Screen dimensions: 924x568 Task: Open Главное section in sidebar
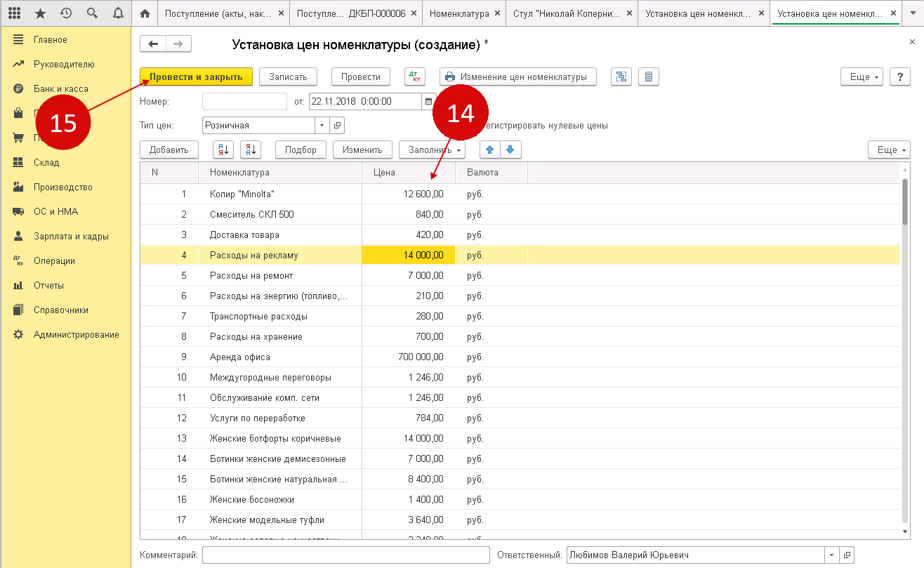pyautogui.click(x=51, y=39)
